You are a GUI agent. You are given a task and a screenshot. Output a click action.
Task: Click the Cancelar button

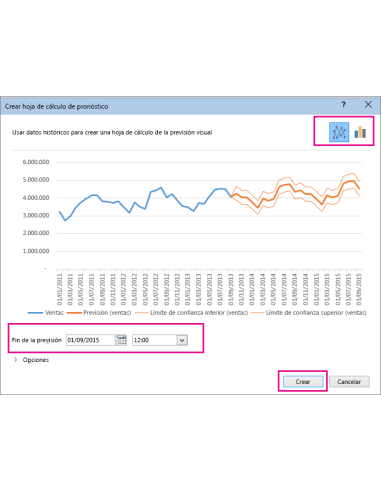[x=349, y=382]
